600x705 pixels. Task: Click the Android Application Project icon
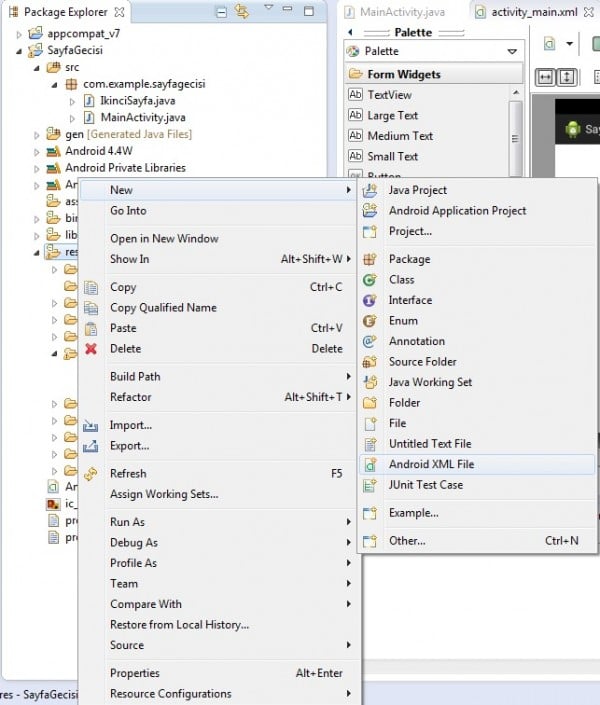pos(370,210)
